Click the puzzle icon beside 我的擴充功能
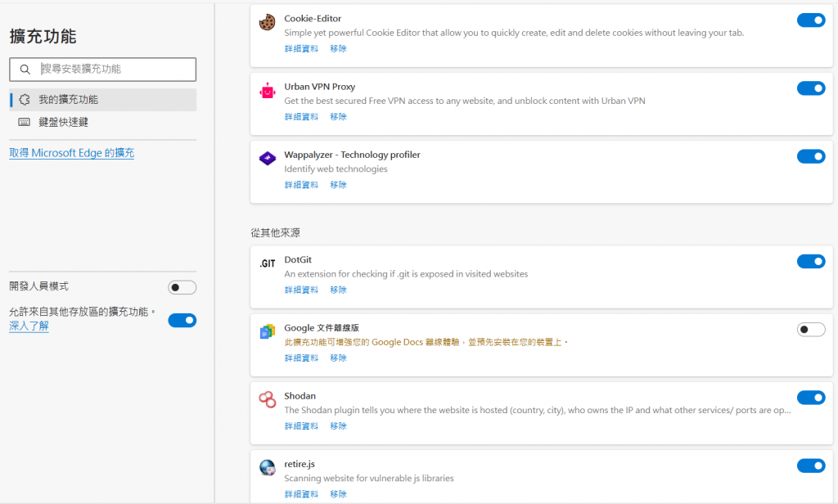Image resolution: width=838 pixels, height=504 pixels. click(x=25, y=100)
